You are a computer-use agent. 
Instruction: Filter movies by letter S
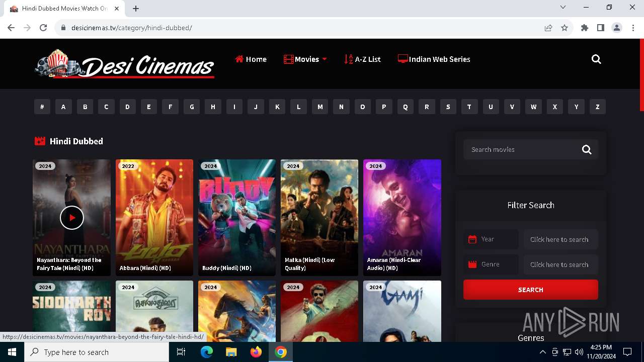click(448, 107)
